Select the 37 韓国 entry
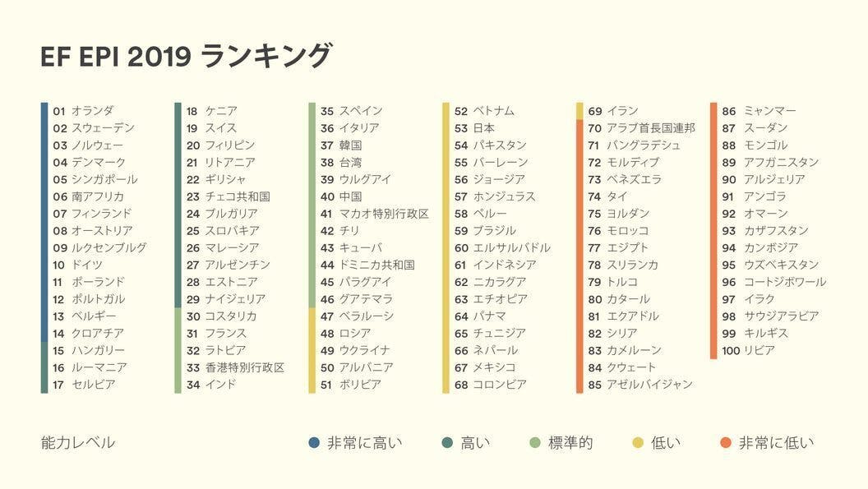This screenshot has height=489, width=868. (x=341, y=145)
